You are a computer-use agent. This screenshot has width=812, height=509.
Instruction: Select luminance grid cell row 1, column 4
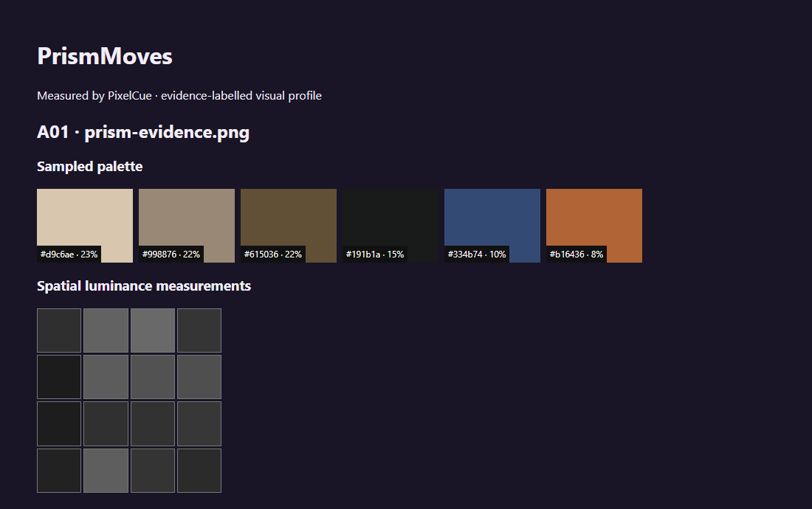[x=199, y=330]
